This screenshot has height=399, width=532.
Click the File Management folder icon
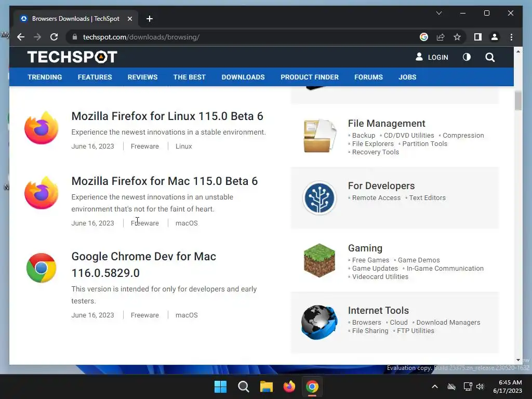click(320, 136)
